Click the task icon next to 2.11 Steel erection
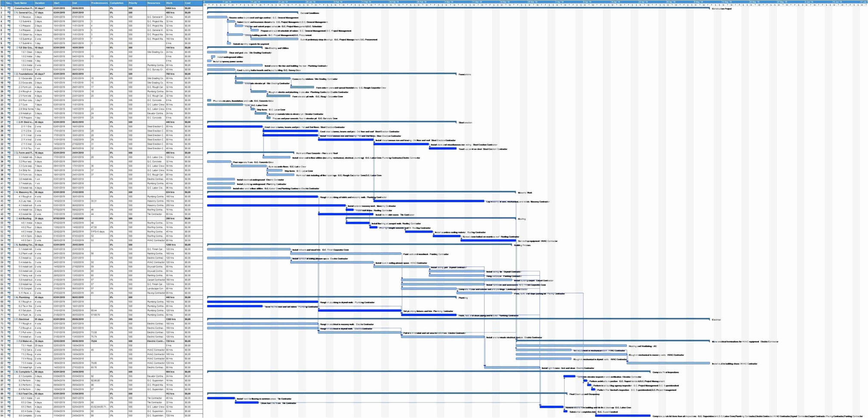The height and width of the screenshot is (418, 868). pyautogui.click(x=9, y=122)
